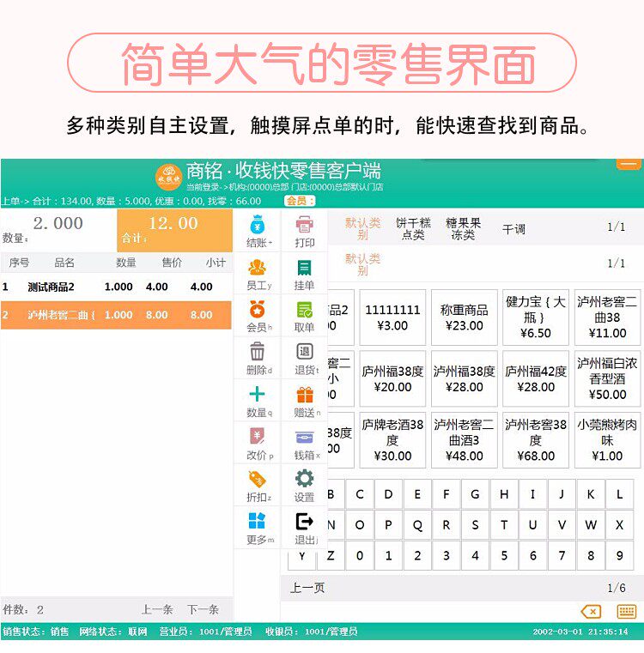
Task: Add 泸州福白浓香型酒 ¥50.00 product
Action: pos(607,378)
